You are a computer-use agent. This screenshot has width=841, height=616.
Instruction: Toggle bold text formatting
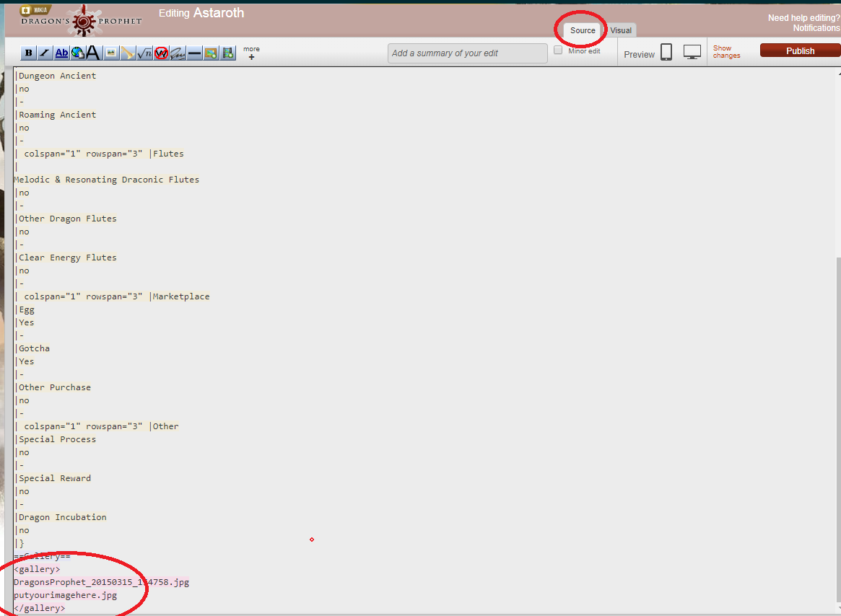tap(28, 53)
